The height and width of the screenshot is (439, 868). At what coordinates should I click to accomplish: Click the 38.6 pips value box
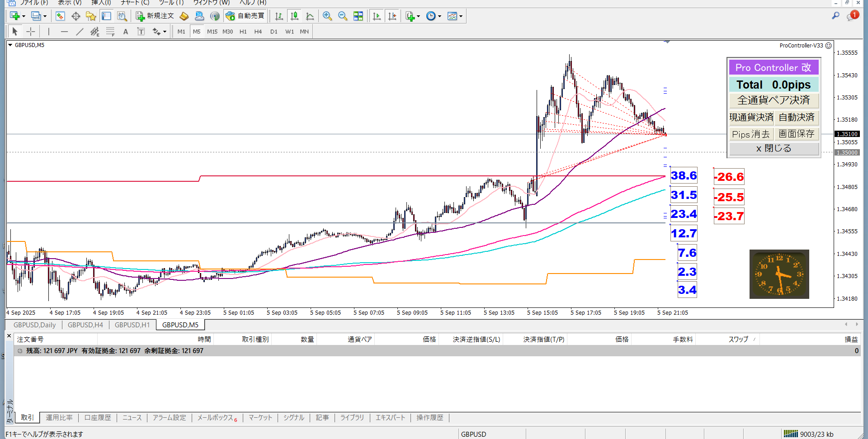point(684,175)
